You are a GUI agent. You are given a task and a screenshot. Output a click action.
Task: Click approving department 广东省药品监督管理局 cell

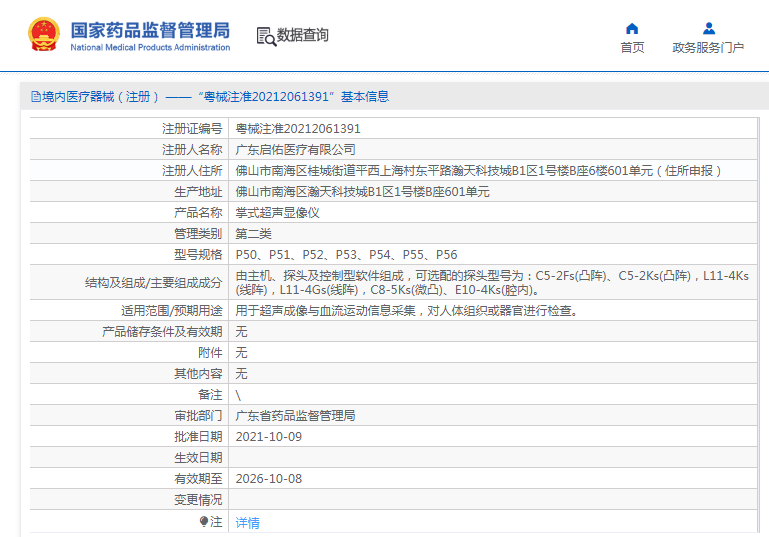(x=295, y=416)
